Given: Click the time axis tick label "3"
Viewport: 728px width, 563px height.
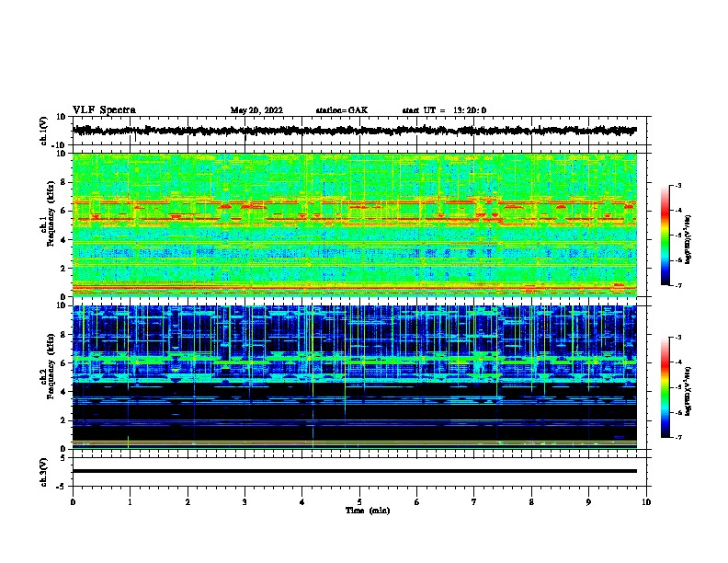Looking at the screenshot, I should tap(245, 502).
